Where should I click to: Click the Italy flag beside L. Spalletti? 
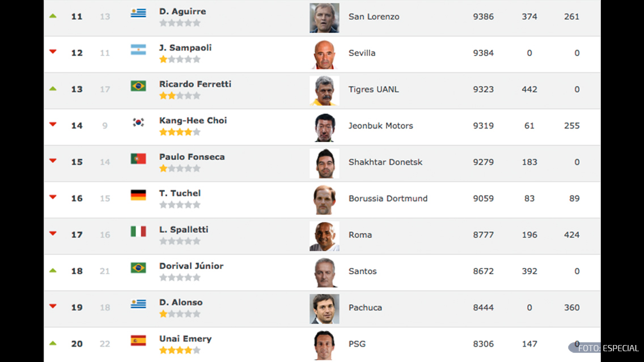click(138, 232)
